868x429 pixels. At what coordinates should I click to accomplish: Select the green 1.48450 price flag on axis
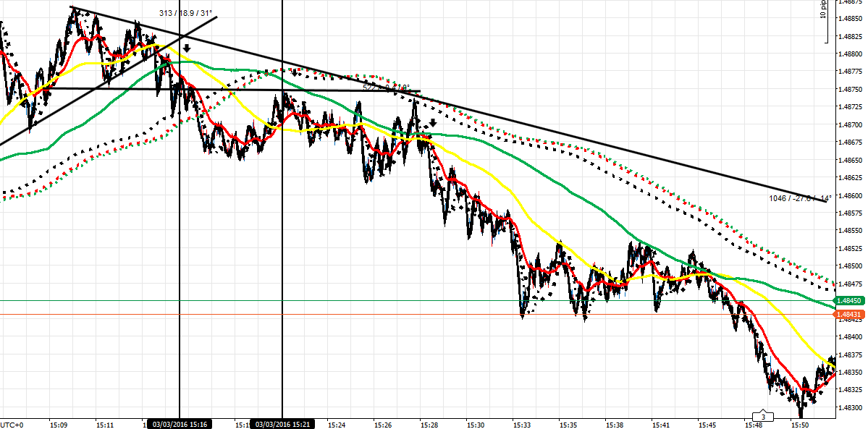click(848, 300)
